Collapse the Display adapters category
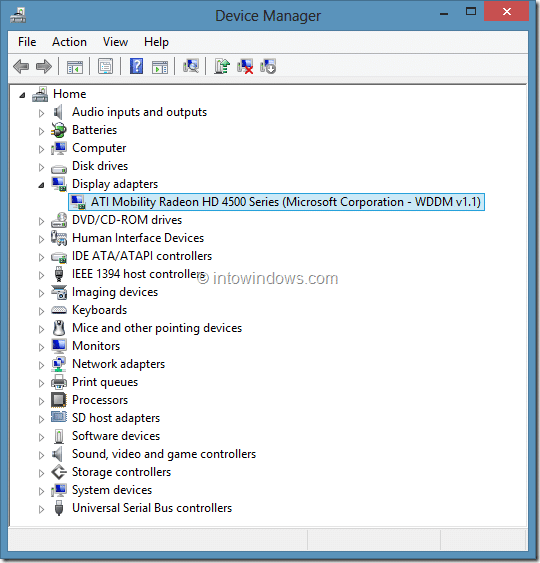This screenshot has height=563, width=540. 41,185
